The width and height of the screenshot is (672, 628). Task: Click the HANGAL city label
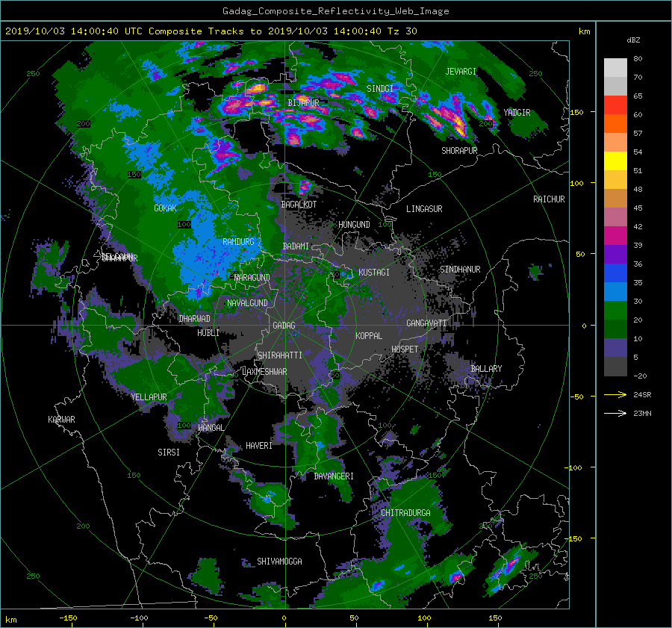[211, 428]
